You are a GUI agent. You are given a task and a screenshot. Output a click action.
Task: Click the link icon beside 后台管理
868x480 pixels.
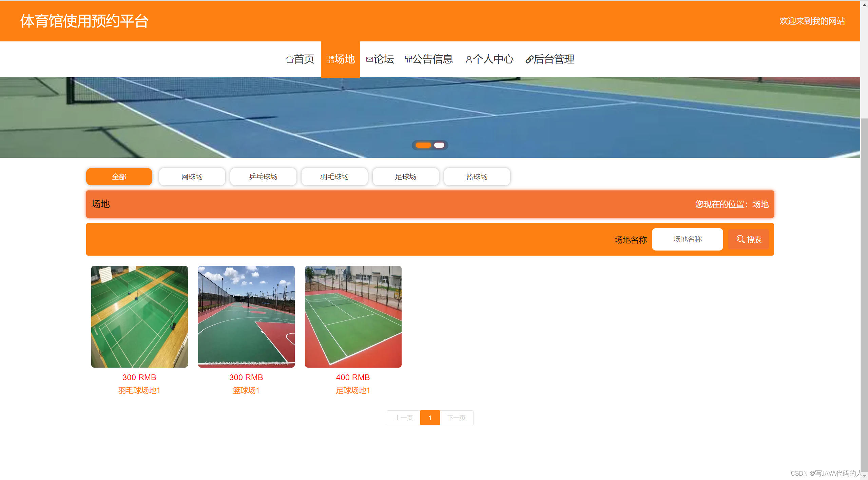529,59
